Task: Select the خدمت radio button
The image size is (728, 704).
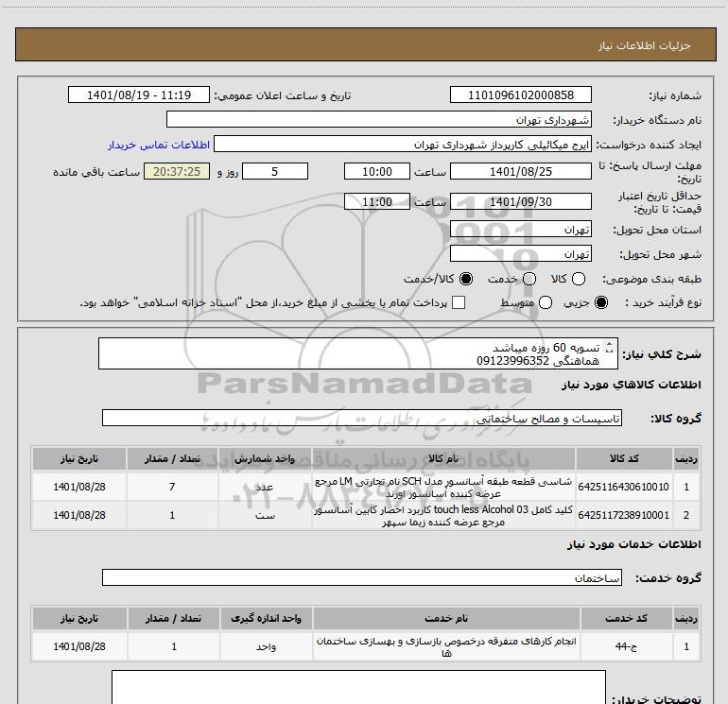Action: coord(529,279)
